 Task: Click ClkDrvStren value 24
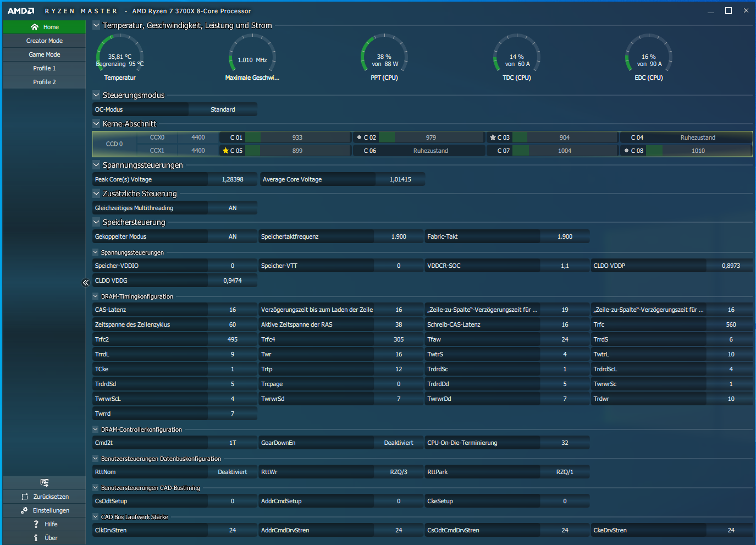click(233, 530)
